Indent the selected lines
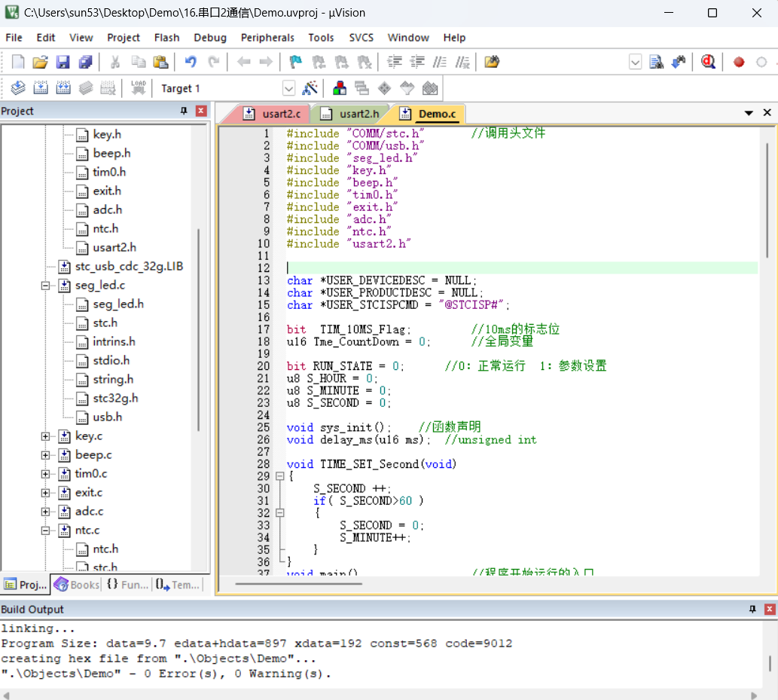 click(x=395, y=62)
